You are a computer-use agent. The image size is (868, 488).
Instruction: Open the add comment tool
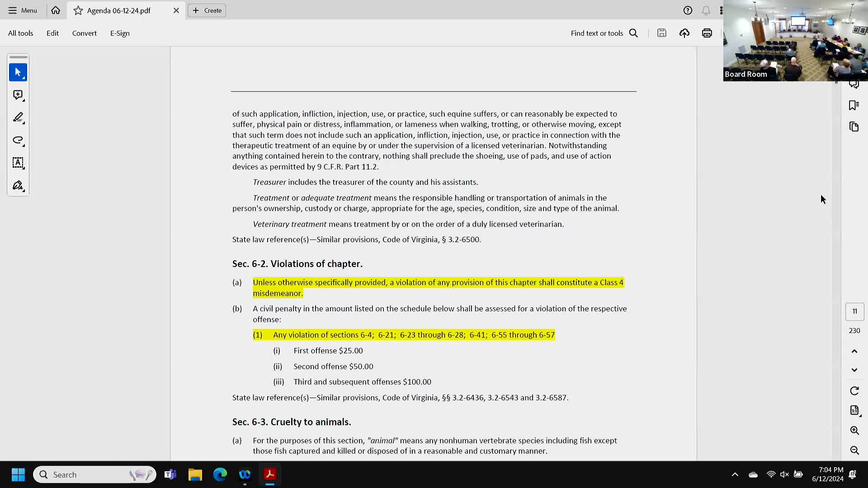(x=18, y=95)
